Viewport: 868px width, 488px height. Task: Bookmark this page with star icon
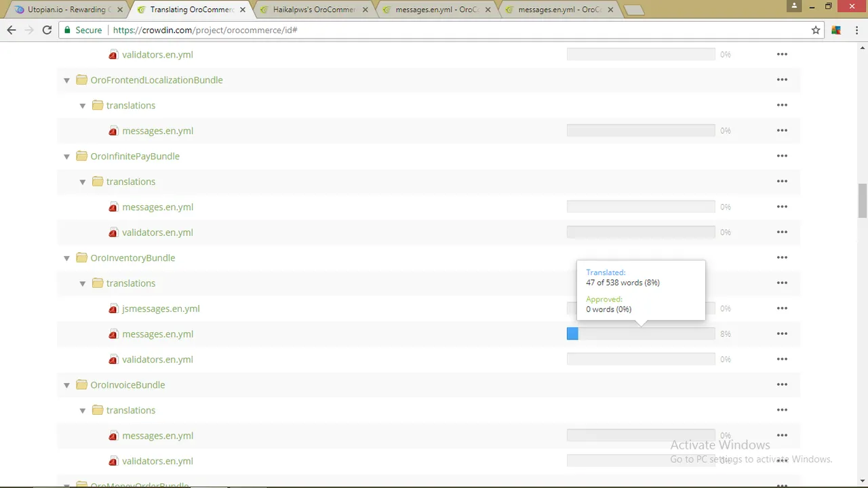pos(816,30)
